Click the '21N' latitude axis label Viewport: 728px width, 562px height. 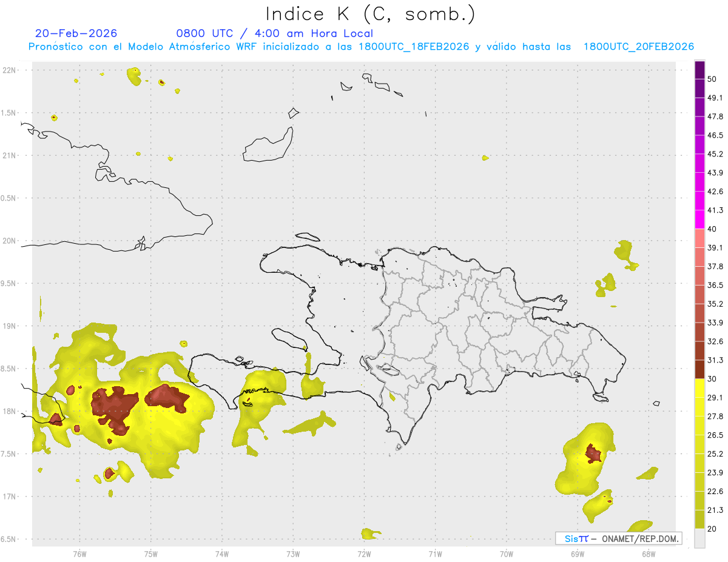(10, 155)
